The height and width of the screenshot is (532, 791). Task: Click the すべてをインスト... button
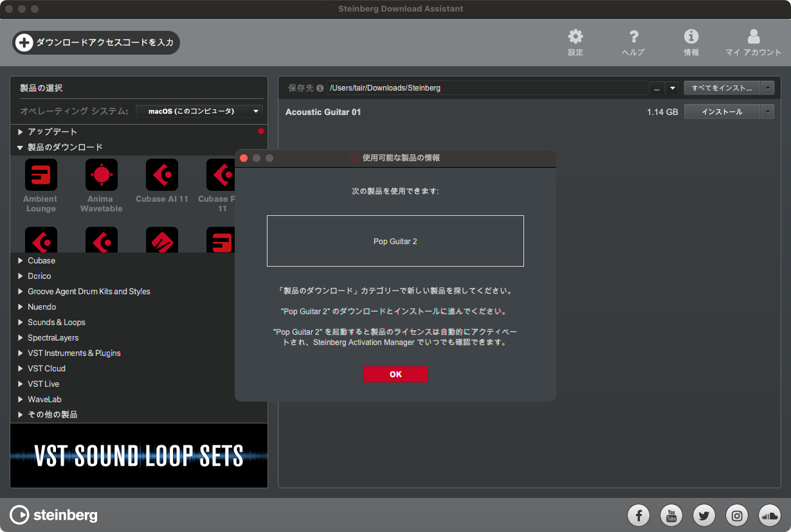tap(722, 88)
